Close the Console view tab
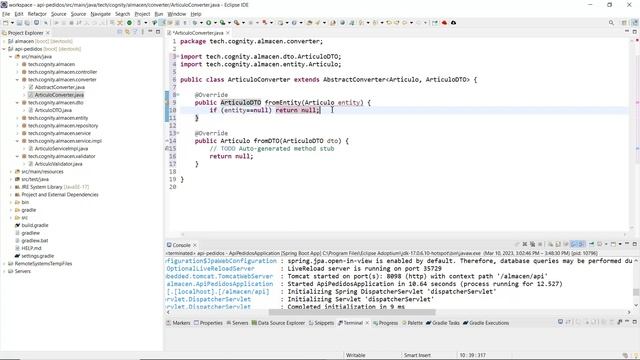The width and height of the screenshot is (640, 360). 195,245
